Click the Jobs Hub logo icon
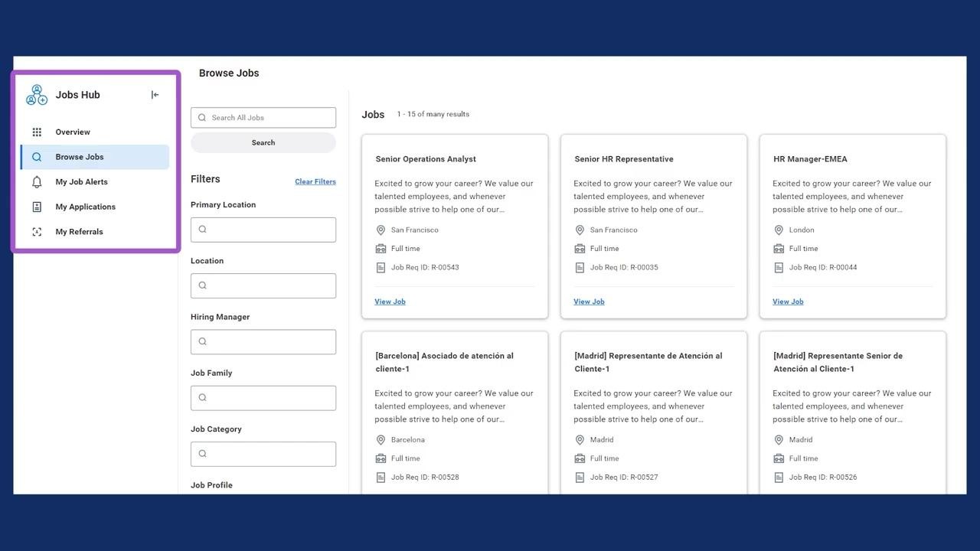This screenshot has height=551, width=980. (37, 95)
